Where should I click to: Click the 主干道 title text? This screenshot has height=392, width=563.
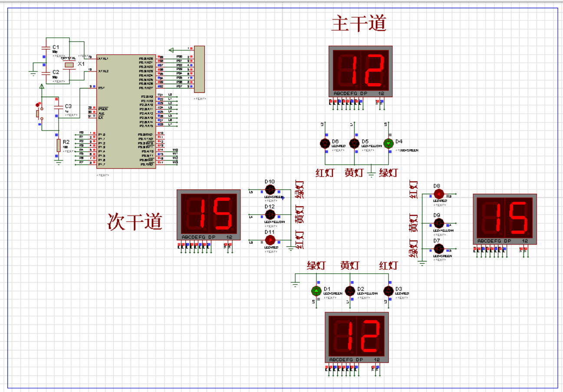pyautogui.click(x=359, y=23)
